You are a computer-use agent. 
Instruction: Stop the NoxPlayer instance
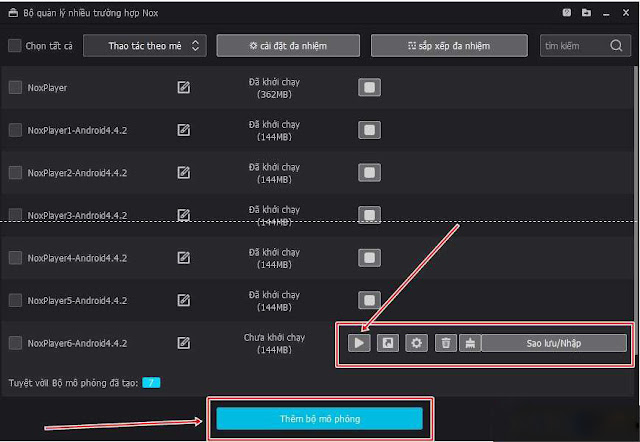click(369, 87)
